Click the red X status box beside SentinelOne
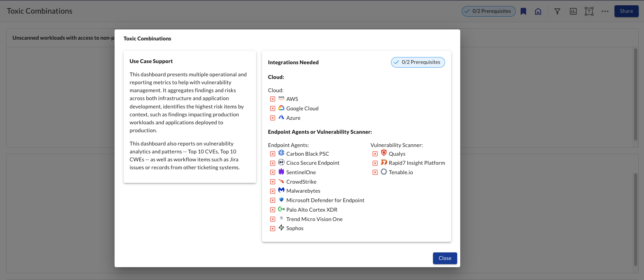Image resolution: width=644 pixels, height=280 pixels. tap(273, 172)
